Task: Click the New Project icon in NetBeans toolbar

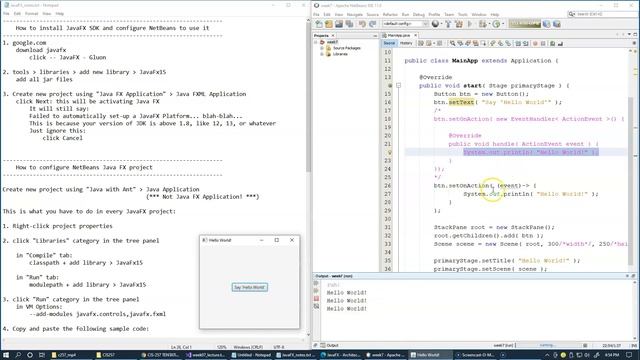Action: pyautogui.click(x=329, y=24)
